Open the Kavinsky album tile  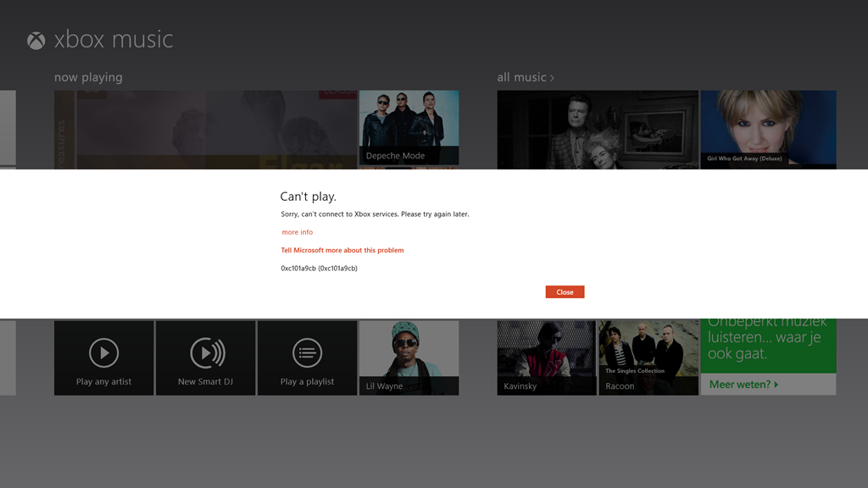pyautogui.click(x=547, y=358)
